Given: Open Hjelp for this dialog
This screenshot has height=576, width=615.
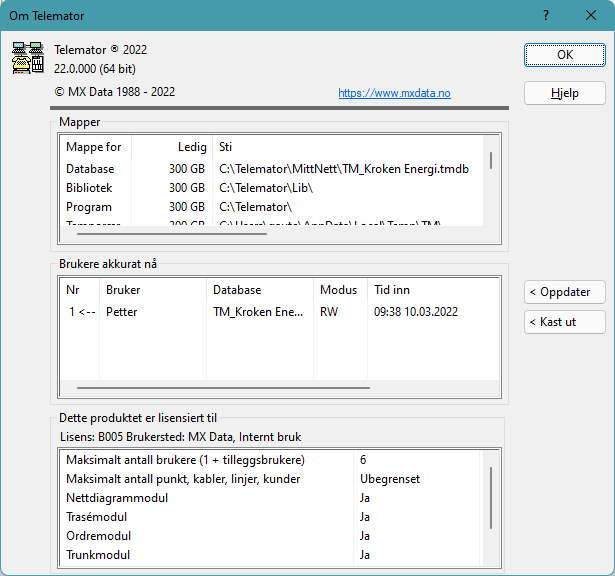Looking at the screenshot, I should pyautogui.click(x=565, y=93).
